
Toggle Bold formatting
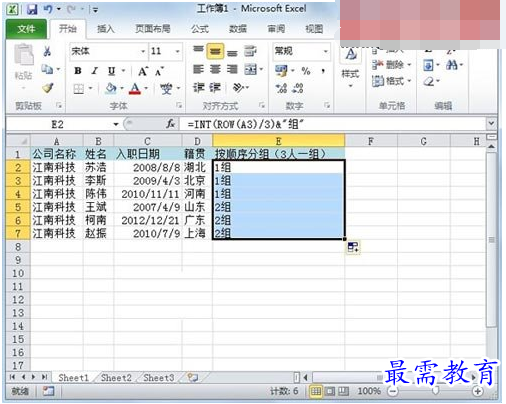coord(78,71)
